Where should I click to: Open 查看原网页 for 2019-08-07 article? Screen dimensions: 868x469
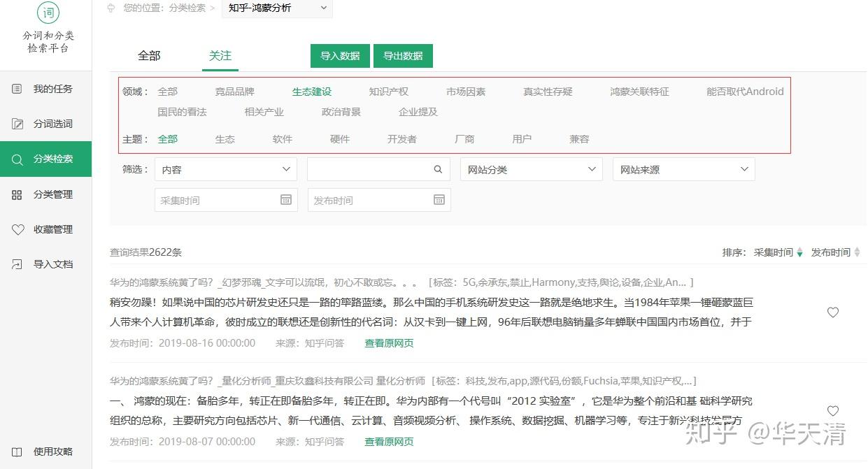click(389, 442)
